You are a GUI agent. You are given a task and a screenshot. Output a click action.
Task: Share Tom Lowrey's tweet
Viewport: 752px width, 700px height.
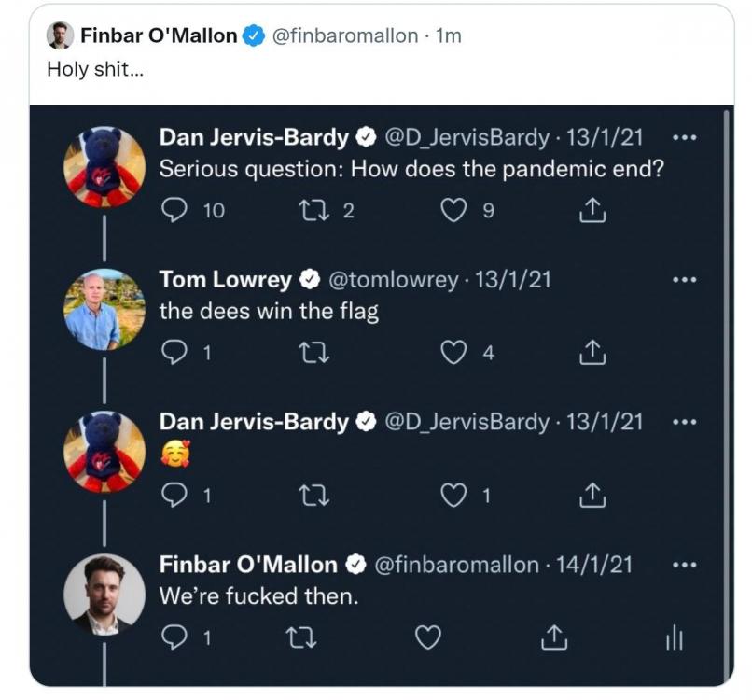[x=592, y=353]
